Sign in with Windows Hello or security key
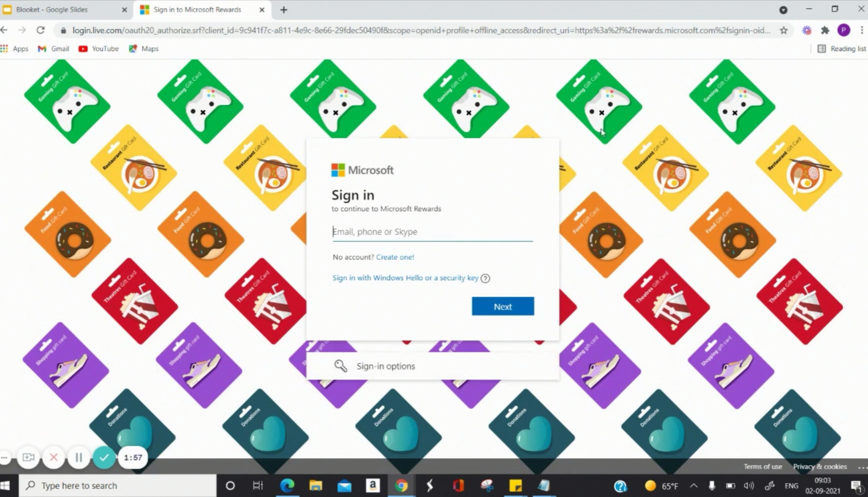The image size is (868, 497). click(405, 278)
